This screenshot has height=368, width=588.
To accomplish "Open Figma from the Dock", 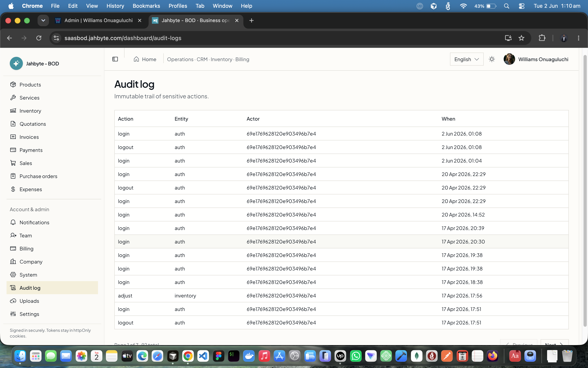I will click(x=218, y=356).
